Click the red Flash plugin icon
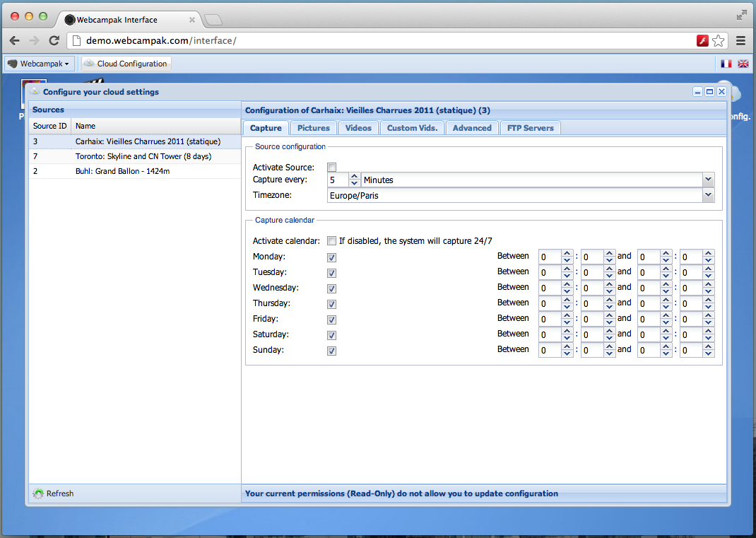756x538 pixels. point(702,40)
